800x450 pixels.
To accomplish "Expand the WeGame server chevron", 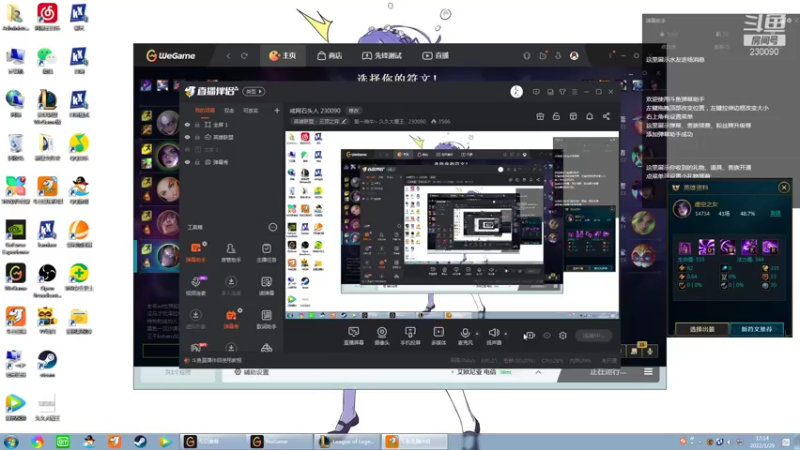I will coord(538,372).
